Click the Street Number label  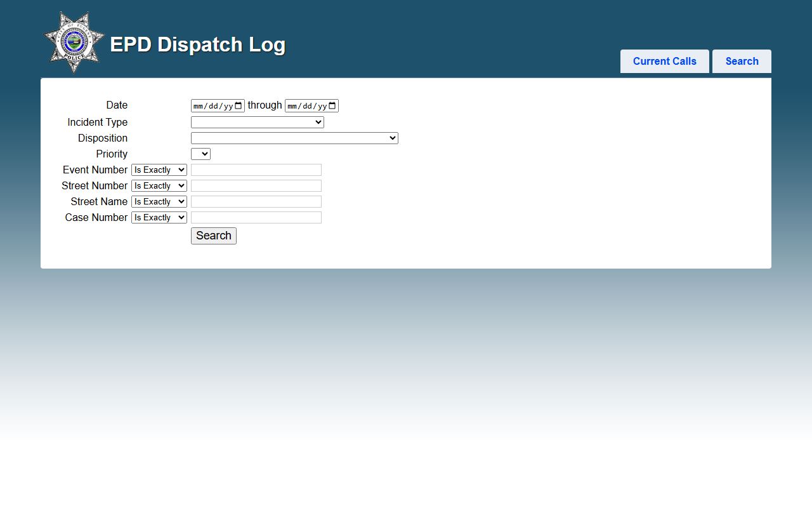coord(95,185)
